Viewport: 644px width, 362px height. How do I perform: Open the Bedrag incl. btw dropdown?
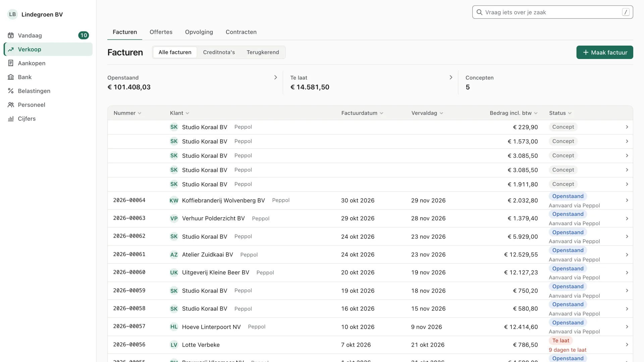click(x=514, y=113)
